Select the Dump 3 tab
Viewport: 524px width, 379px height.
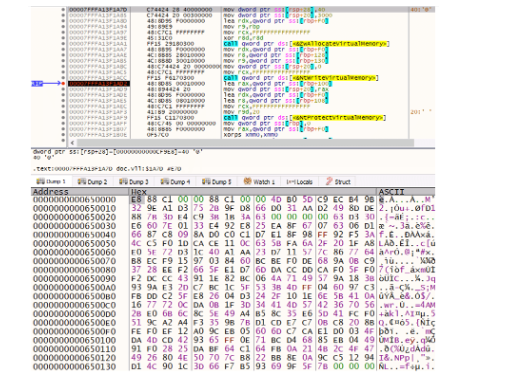click(134, 181)
